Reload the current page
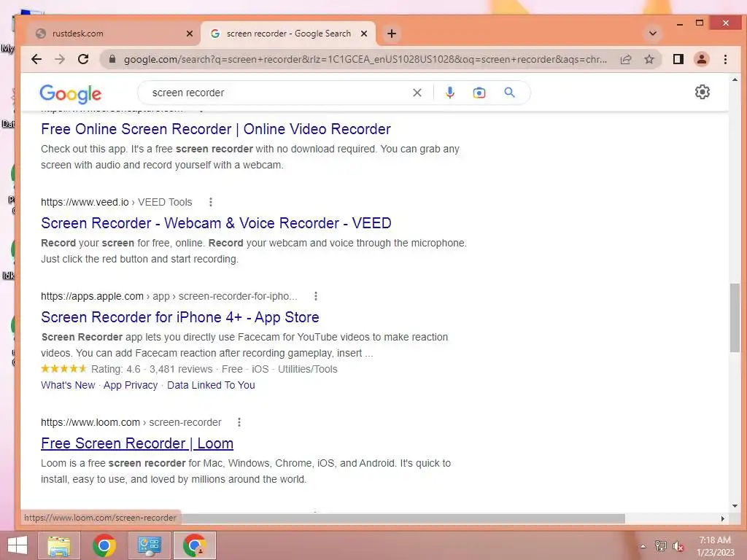This screenshot has width=747, height=560. pos(83,59)
